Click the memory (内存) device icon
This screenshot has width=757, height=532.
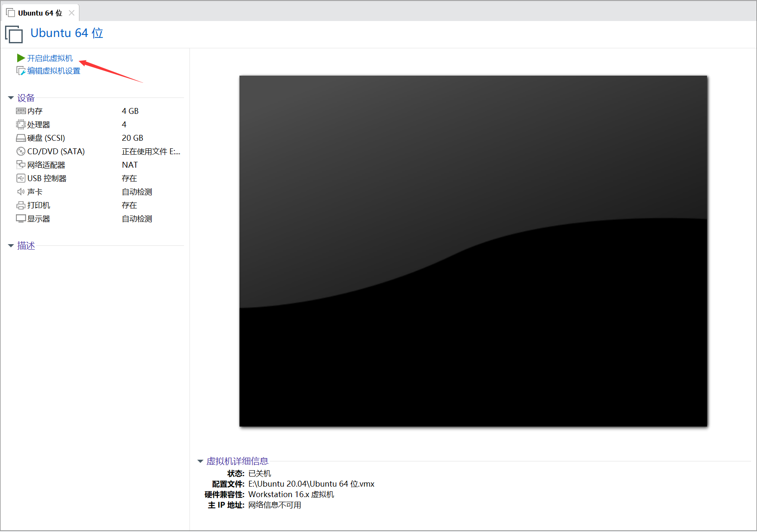(21, 111)
